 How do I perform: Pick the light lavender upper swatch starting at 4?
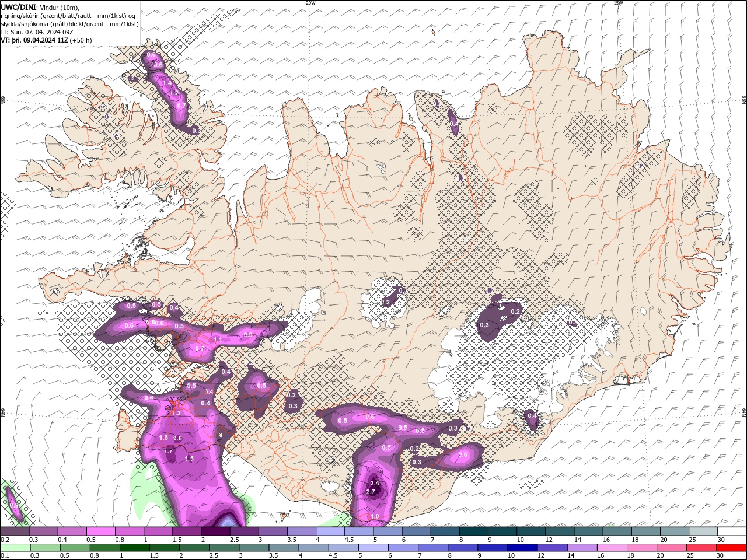(x=330, y=531)
